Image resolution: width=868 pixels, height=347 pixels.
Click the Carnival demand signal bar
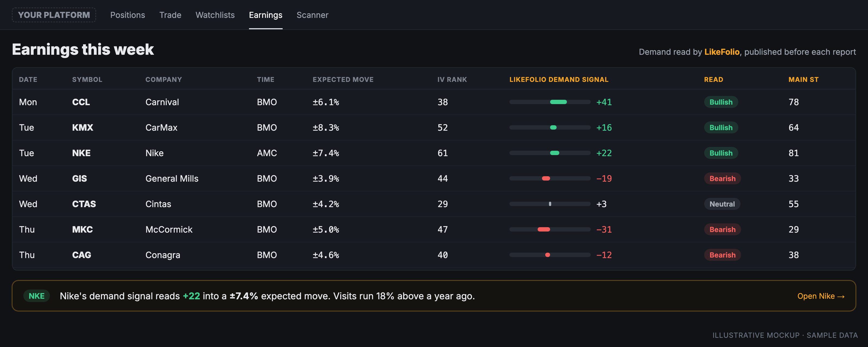pos(550,102)
